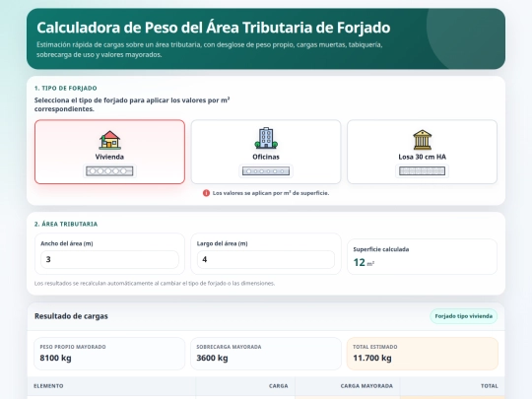
Task: Click the Total estimado 11.700 kg card
Action: tap(422, 354)
